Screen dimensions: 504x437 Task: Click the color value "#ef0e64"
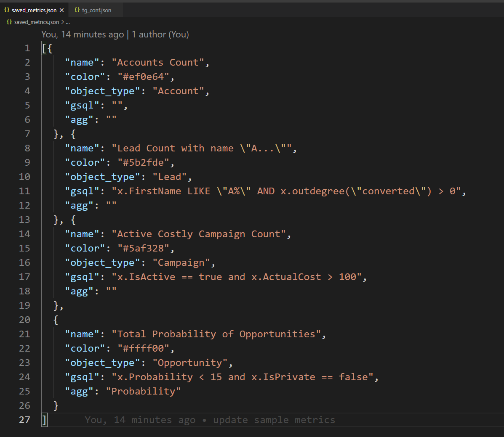pos(143,77)
